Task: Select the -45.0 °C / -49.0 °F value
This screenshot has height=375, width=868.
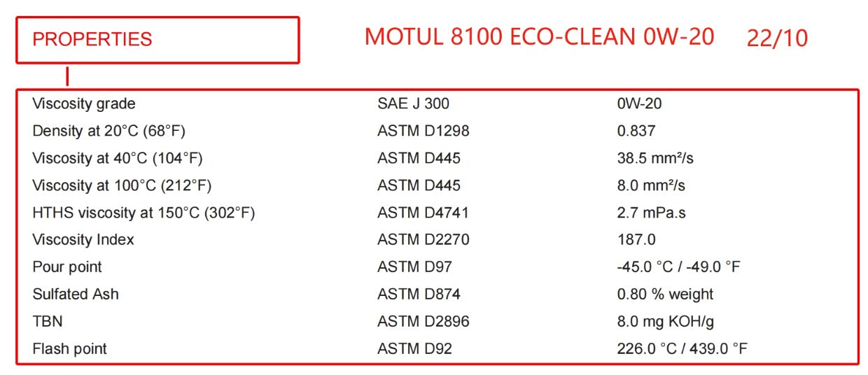Action: [x=678, y=267]
